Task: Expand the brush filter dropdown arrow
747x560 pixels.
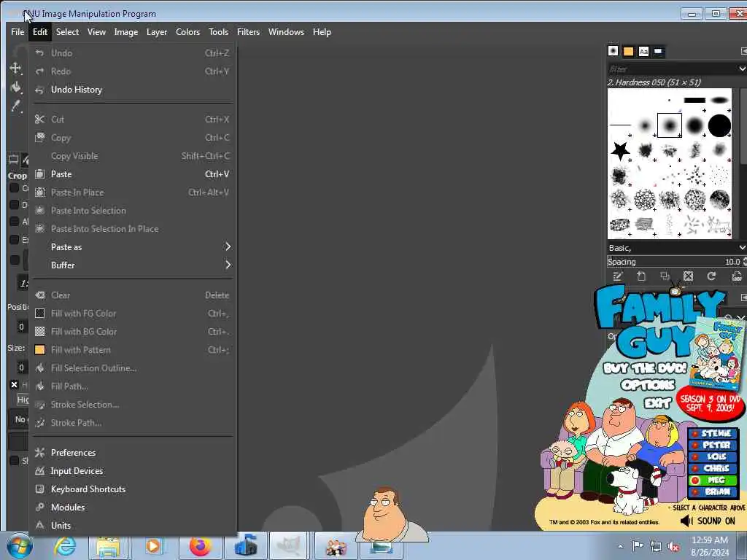Action: 742,69
